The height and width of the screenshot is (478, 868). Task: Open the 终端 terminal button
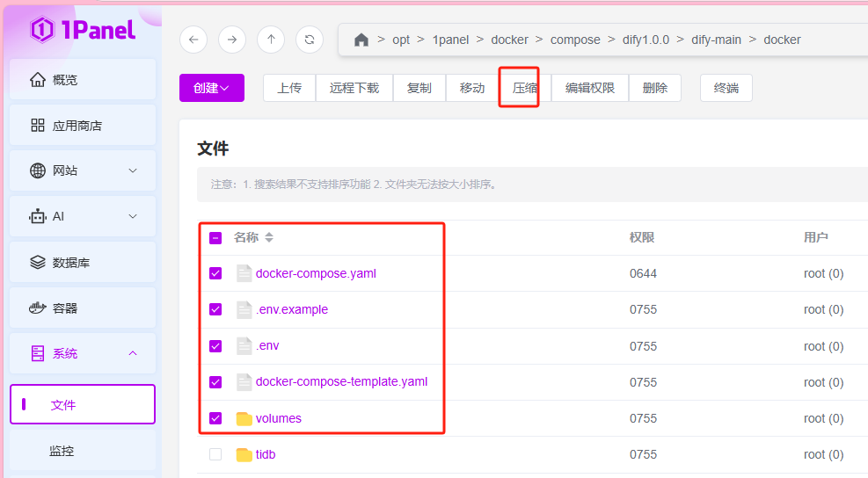(x=726, y=88)
